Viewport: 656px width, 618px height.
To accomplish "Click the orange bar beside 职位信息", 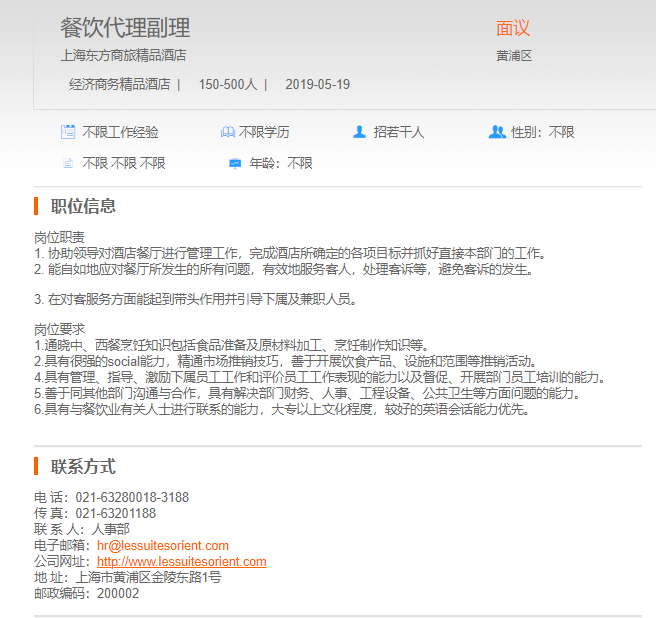I will coord(36,206).
